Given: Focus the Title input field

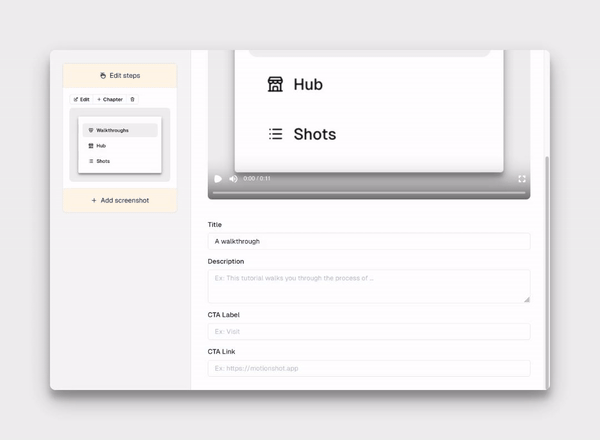Looking at the screenshot, I should 368,242.
